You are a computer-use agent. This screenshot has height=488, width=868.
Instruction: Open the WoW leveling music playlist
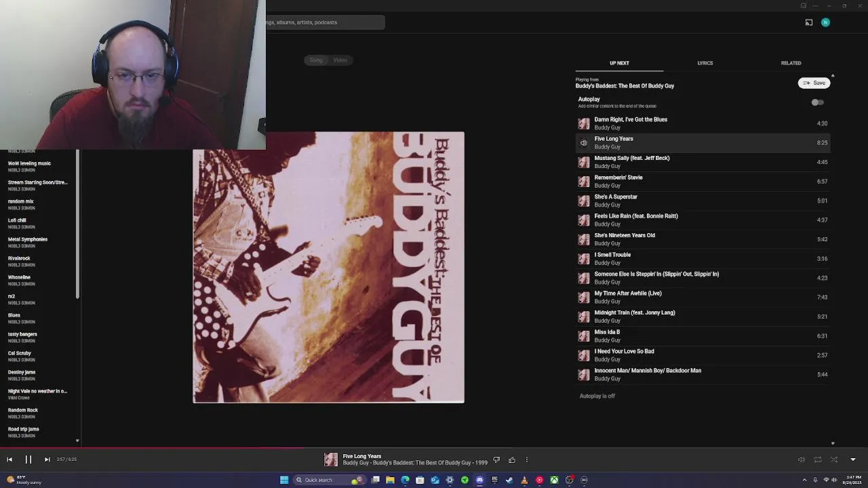point(29,163)
